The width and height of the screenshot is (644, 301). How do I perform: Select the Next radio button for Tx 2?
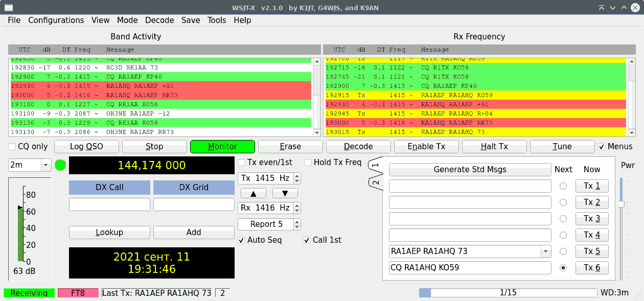563,202
